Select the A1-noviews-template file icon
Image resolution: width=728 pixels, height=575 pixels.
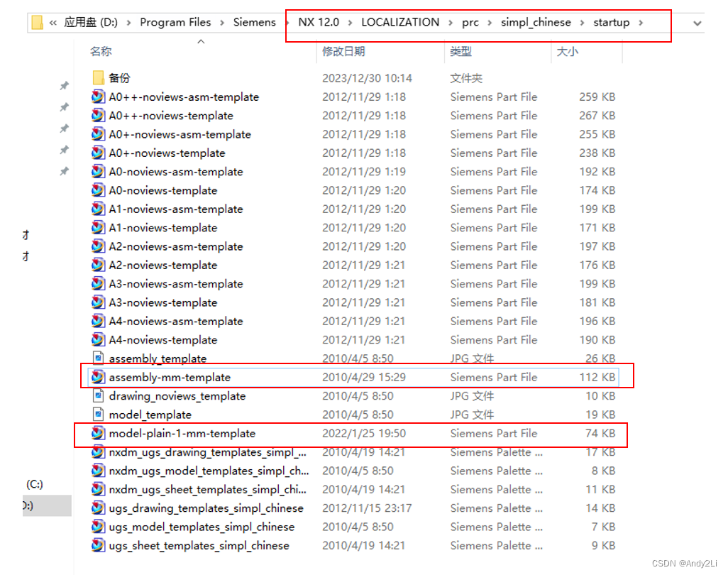click(x=98, y=227)
